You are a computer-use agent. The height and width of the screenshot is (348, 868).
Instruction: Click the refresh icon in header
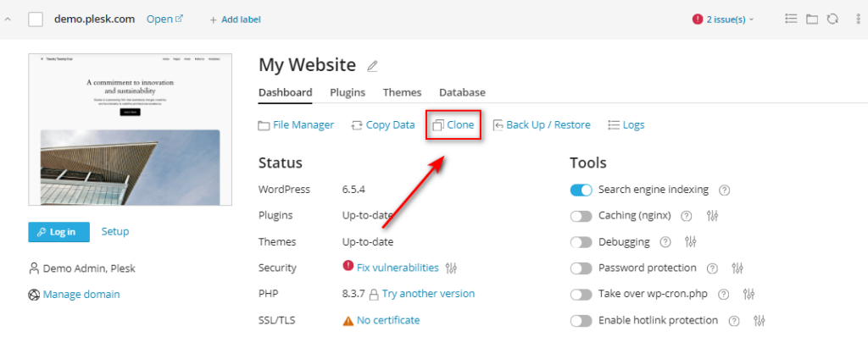point(832,19)
